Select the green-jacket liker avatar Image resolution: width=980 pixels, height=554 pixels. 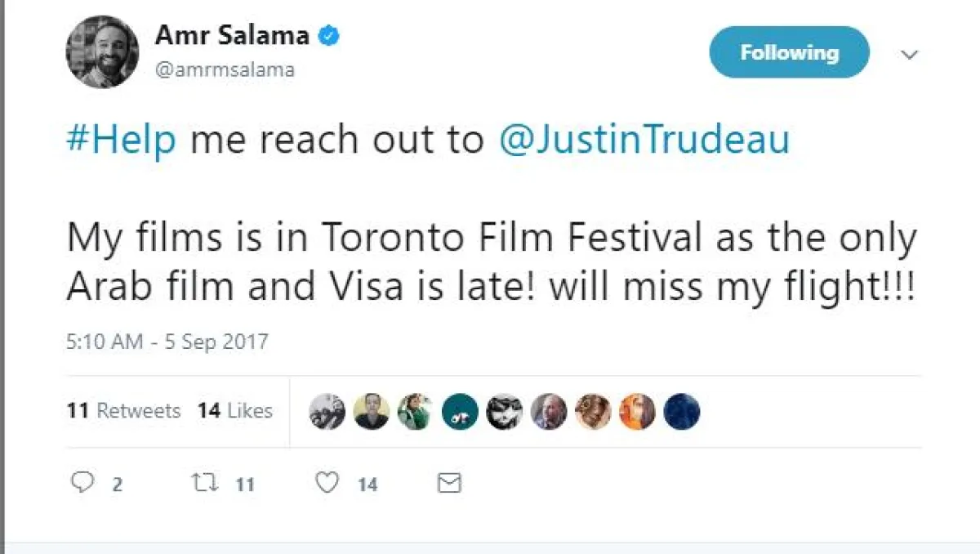tap(416, 412)
